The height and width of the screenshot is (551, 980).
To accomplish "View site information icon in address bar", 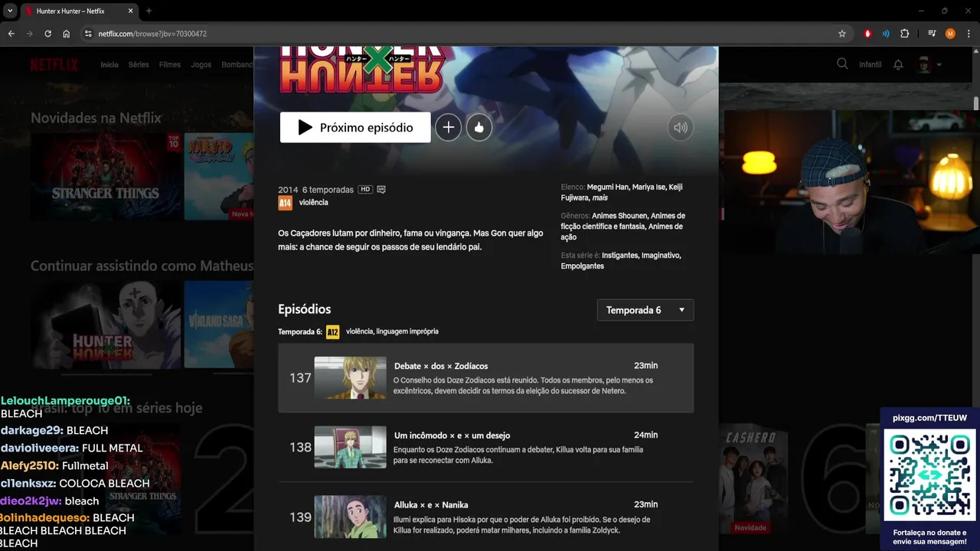I will click(x=88, y=34).
